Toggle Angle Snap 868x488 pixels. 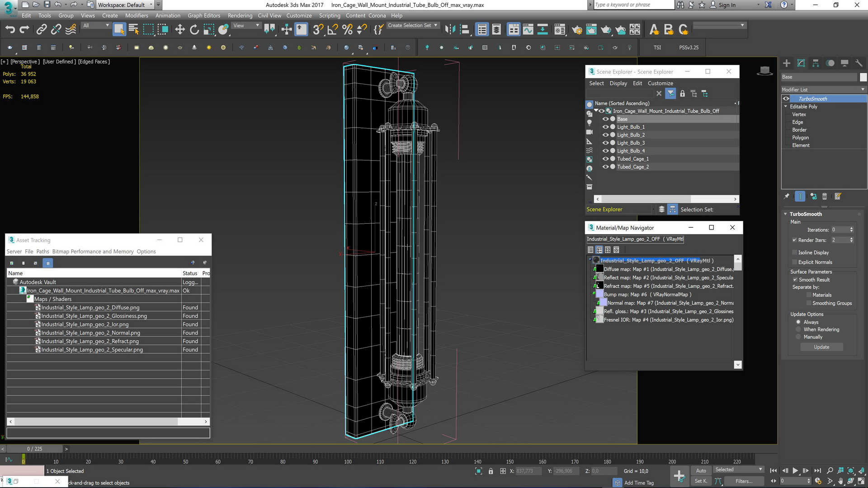(x=333, y=30)
